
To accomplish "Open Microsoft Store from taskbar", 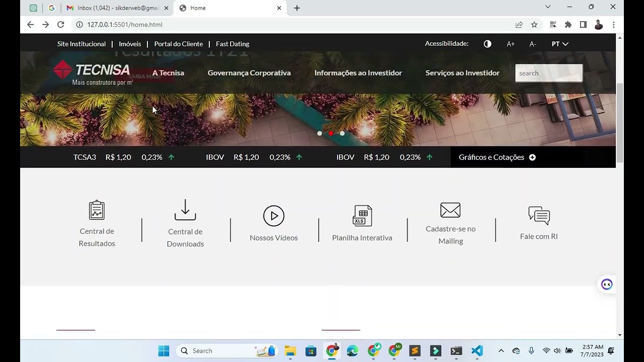I will [x=310, y=351].
